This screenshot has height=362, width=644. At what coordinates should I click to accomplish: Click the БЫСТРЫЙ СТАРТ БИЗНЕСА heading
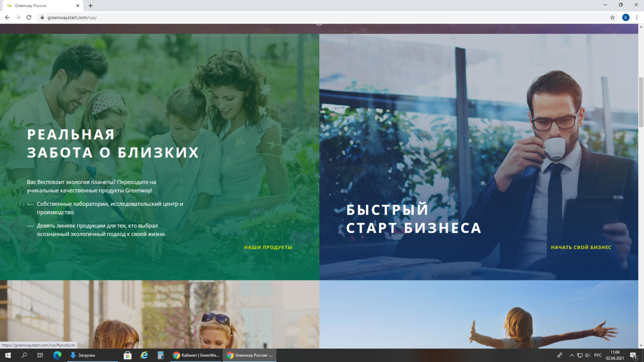414,219
